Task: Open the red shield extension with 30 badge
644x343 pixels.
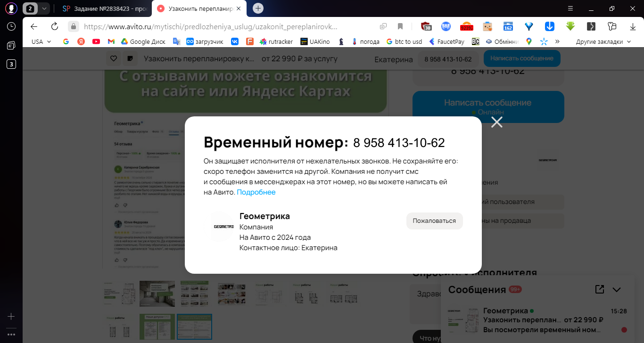Action: [426, 26]
